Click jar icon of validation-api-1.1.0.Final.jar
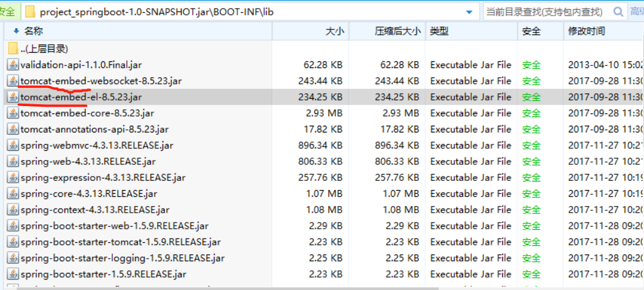Viewport: 644px width, 290px height. [x=13, y=65]
